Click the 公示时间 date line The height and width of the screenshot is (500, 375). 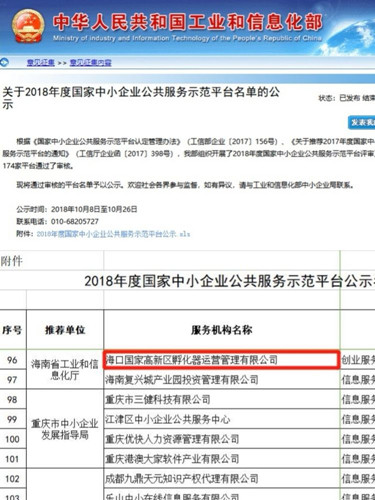pos(77,209)
